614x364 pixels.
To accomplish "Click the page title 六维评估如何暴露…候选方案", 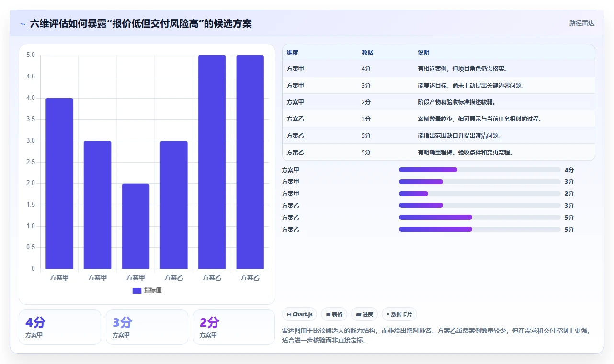I will coord(141,23).
